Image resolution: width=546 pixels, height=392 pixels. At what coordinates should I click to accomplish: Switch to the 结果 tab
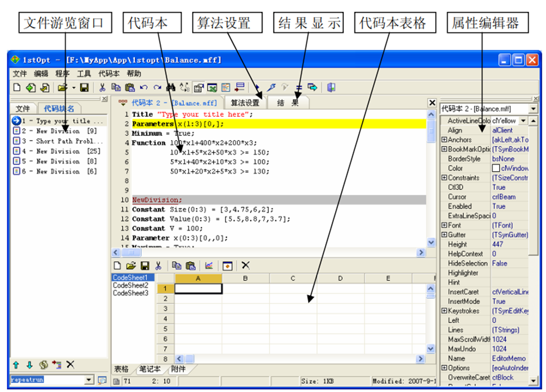point(288,103)
